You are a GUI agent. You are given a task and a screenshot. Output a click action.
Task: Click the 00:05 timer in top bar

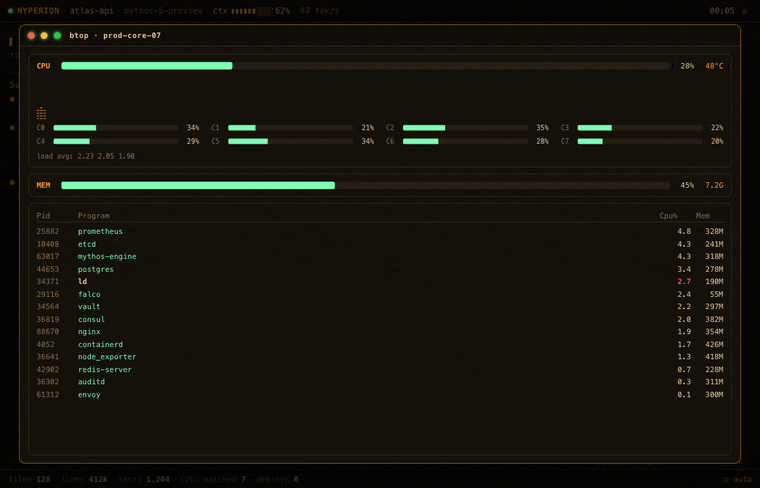click(x=722, y=11)
